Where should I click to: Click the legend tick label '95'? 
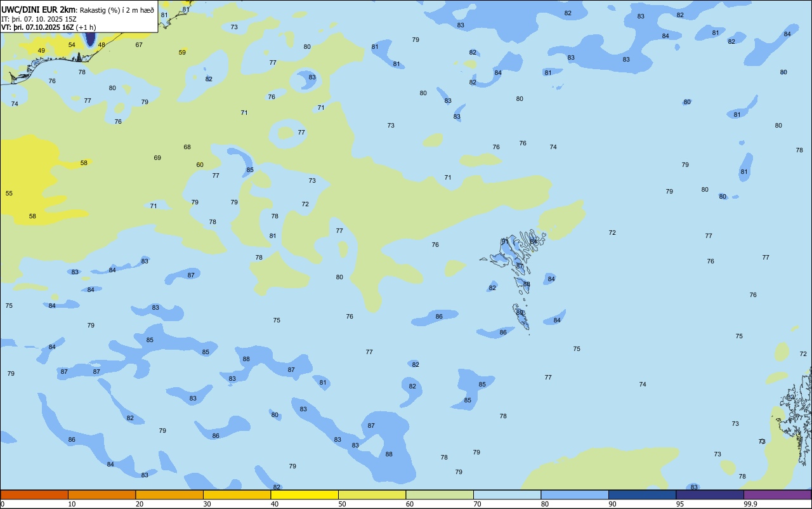[681, 504]
